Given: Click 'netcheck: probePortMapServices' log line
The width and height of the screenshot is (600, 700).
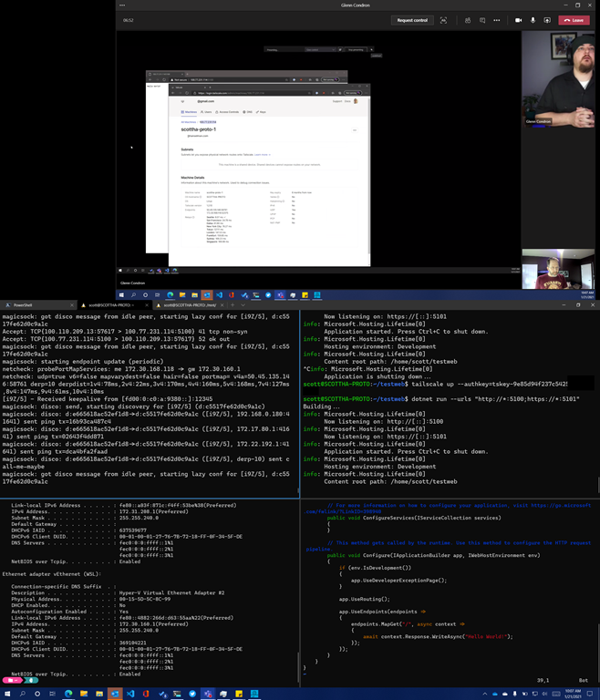Looking at the screenshot, I should [121, 369].
